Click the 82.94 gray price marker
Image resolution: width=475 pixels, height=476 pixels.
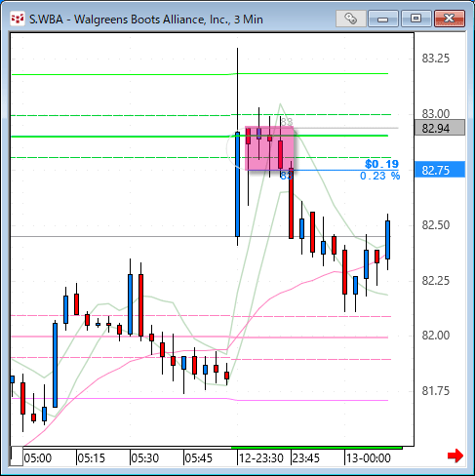[440, 128]
